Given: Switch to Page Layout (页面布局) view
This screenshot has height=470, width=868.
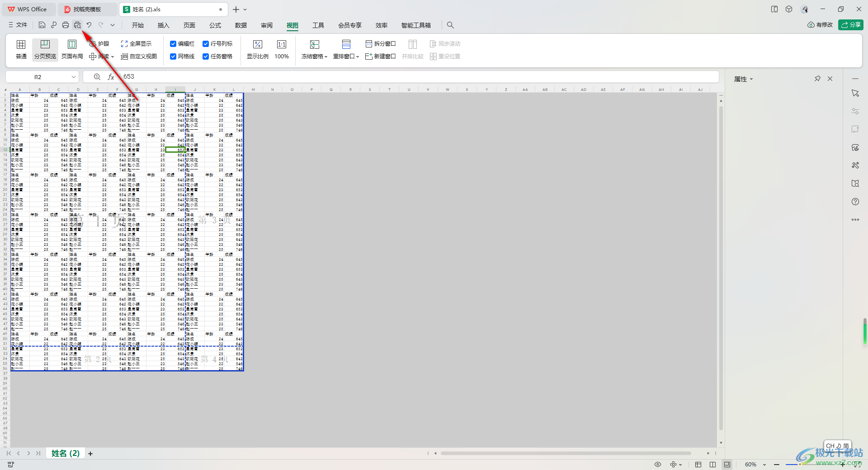Looking at the screenshot, I should point(72,49).
